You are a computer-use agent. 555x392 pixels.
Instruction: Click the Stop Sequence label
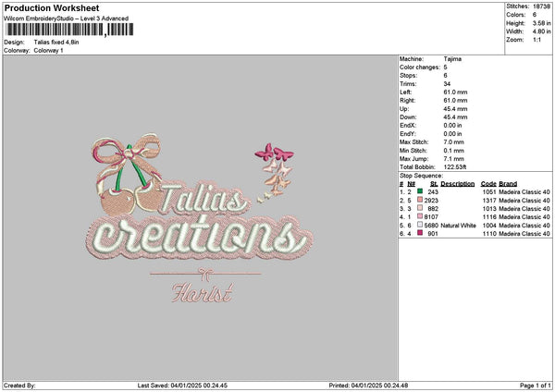click(x=421, y=174)
